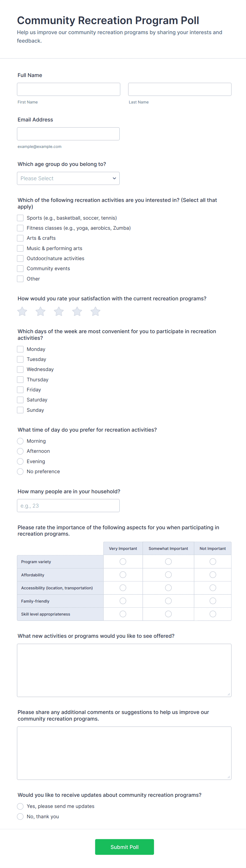This screenshot has width=246, height=868.
Task: Focus the First Name input field
Action: (69, 89)
